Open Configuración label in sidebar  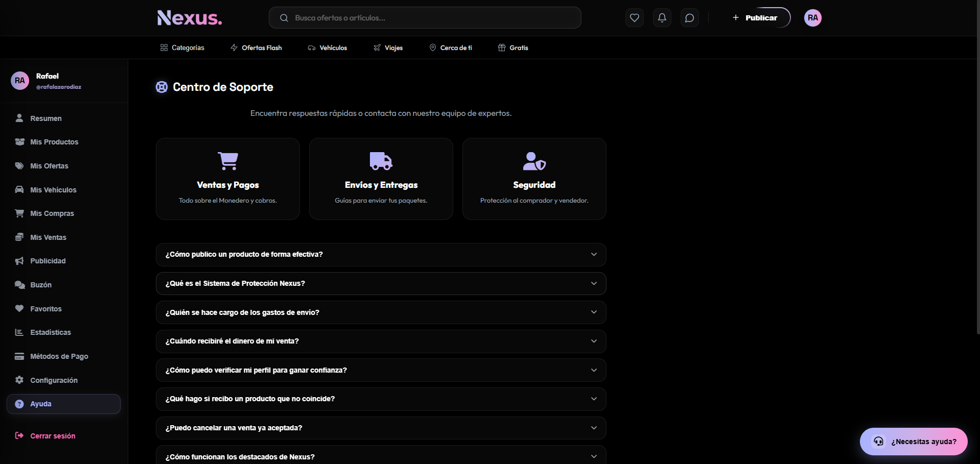click(x=54, y=380)
